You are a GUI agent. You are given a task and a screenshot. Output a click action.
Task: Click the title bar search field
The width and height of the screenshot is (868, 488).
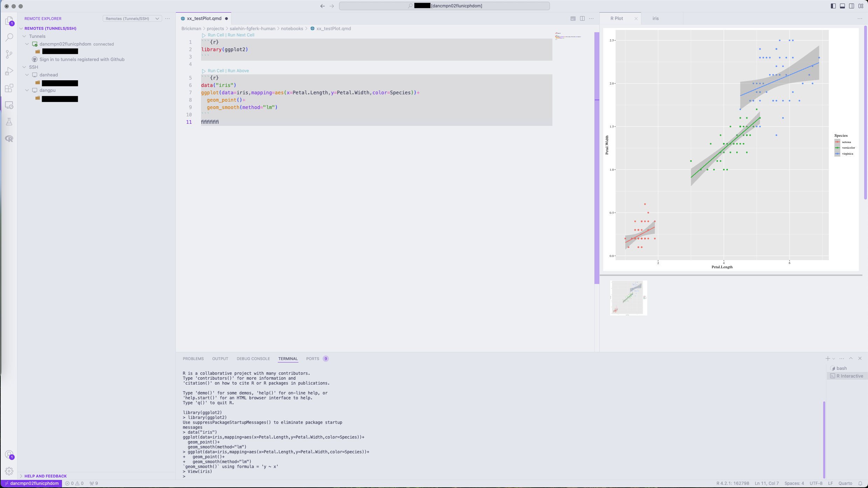click(x=444, y=6)
